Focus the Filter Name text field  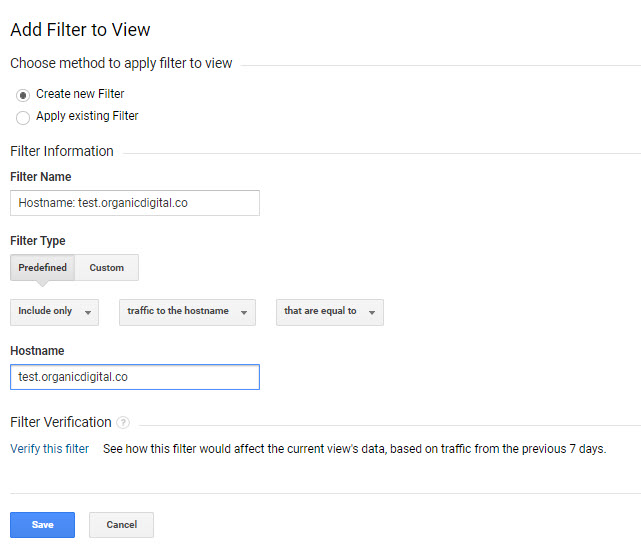click(x=134, y=203)
